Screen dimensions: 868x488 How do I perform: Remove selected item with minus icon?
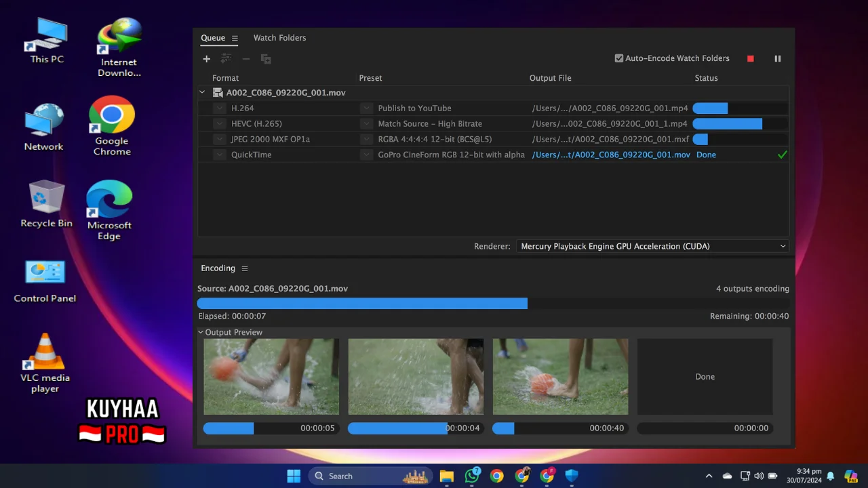pyautogui.click(x=246, y=59)
